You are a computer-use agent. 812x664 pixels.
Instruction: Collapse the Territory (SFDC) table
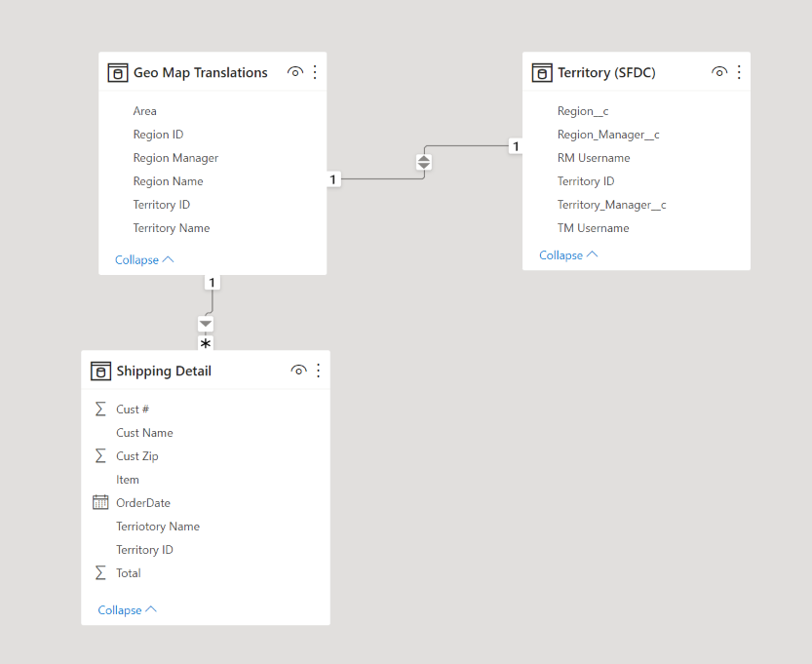click(568, 255)
